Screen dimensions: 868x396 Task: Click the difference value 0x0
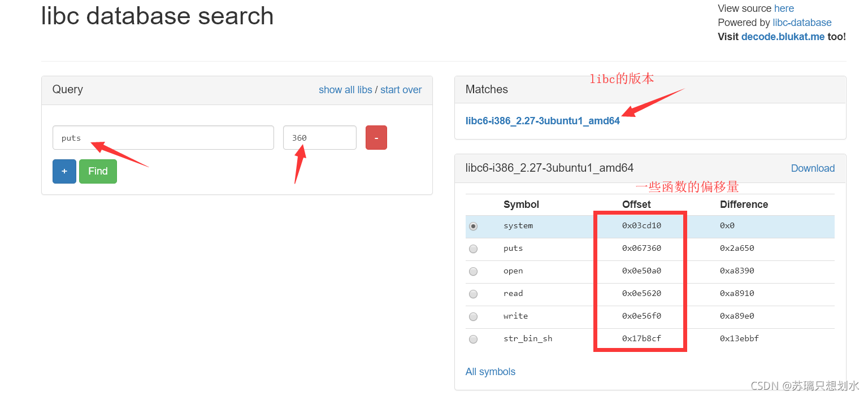[x=727, y=225]
